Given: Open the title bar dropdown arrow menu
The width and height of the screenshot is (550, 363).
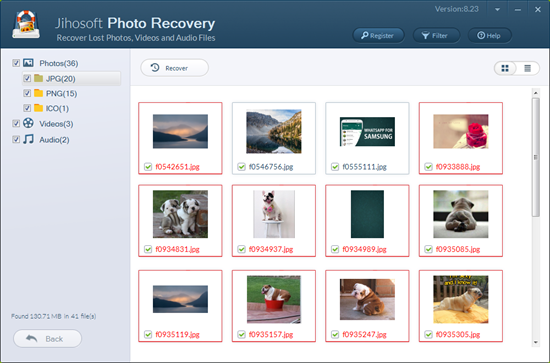Looking at the screenshot, I should [497, 10].
